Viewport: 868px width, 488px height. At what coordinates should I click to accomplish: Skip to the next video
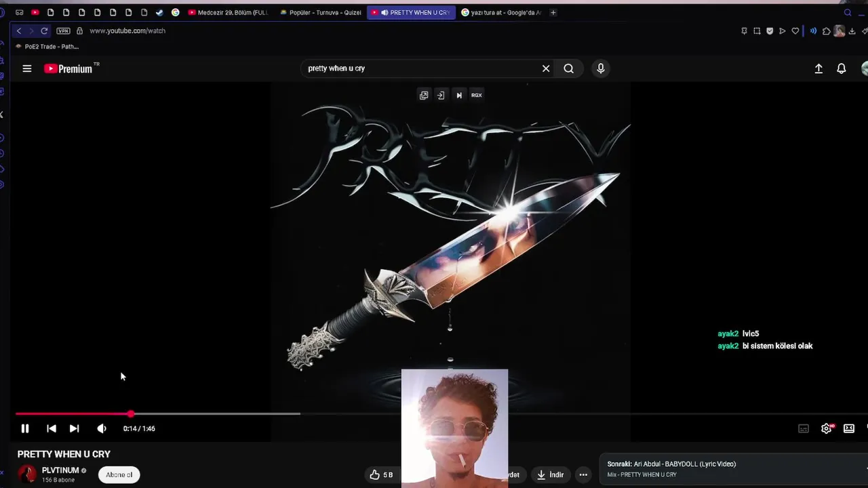(x=75, y=428)
